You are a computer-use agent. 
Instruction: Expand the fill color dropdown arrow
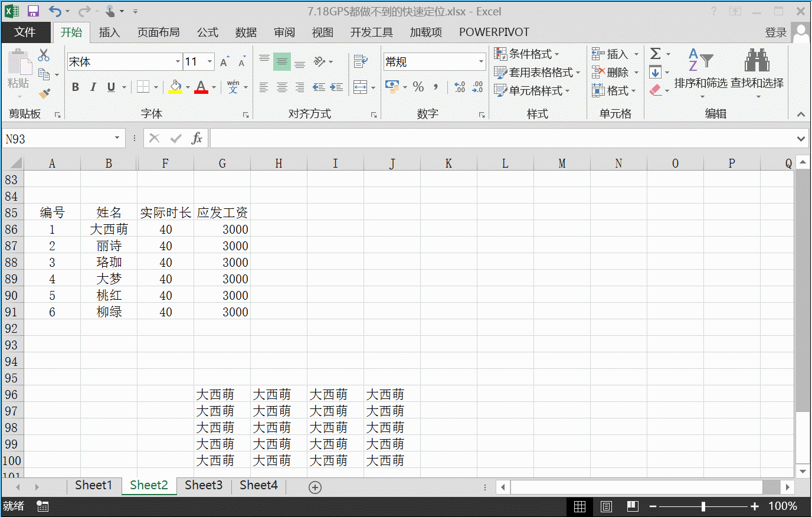[188, 87]
